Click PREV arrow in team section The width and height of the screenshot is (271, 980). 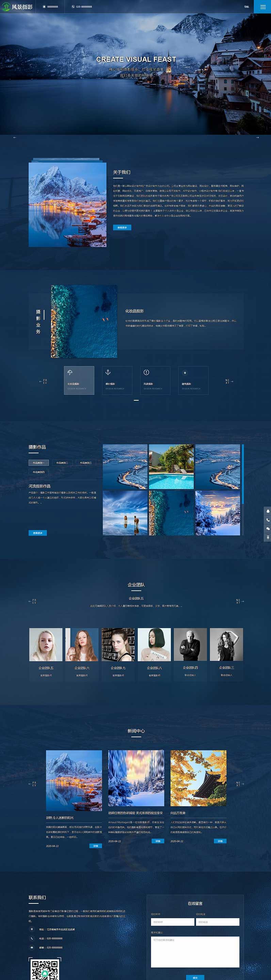coord(32,601)
